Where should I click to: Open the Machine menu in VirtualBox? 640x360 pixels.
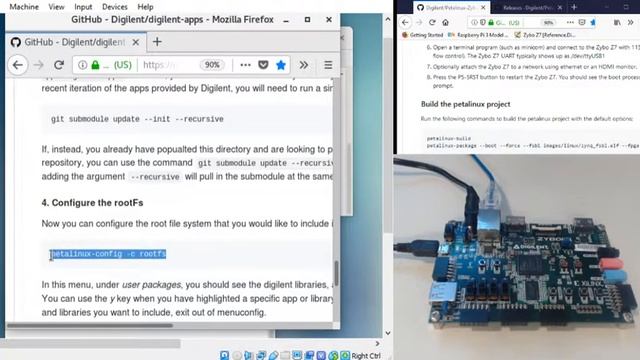24,7
